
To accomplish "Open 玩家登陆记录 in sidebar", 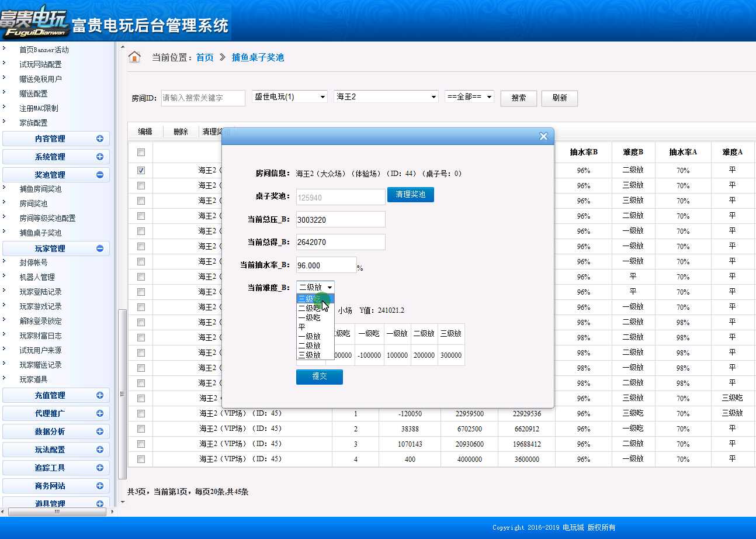I will [x=40, y=292].
